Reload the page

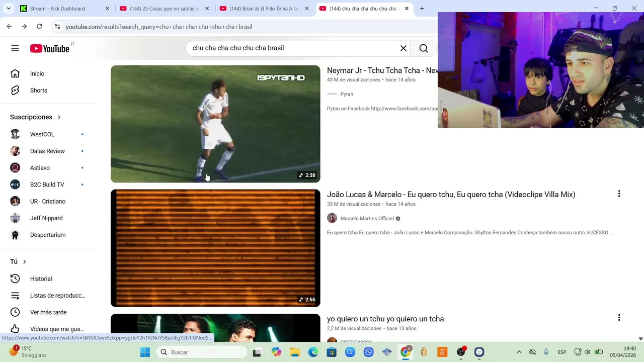tap(39, 27)
